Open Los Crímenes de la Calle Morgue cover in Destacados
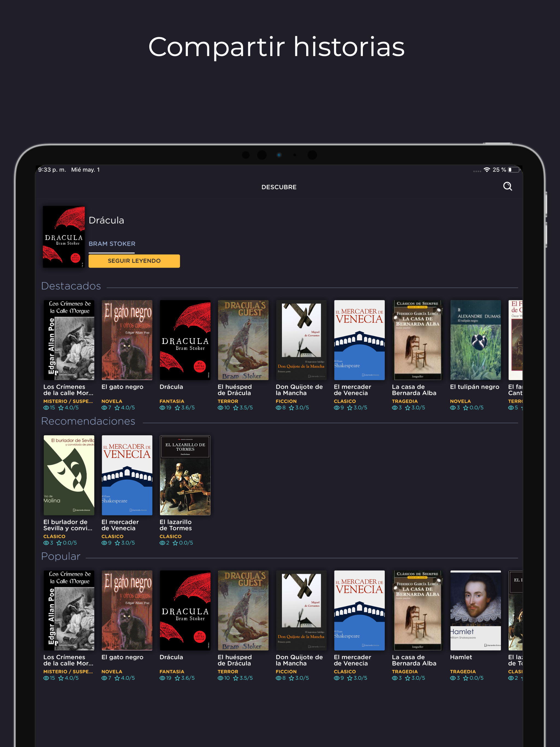560x747 pixels. coord(69,340)
